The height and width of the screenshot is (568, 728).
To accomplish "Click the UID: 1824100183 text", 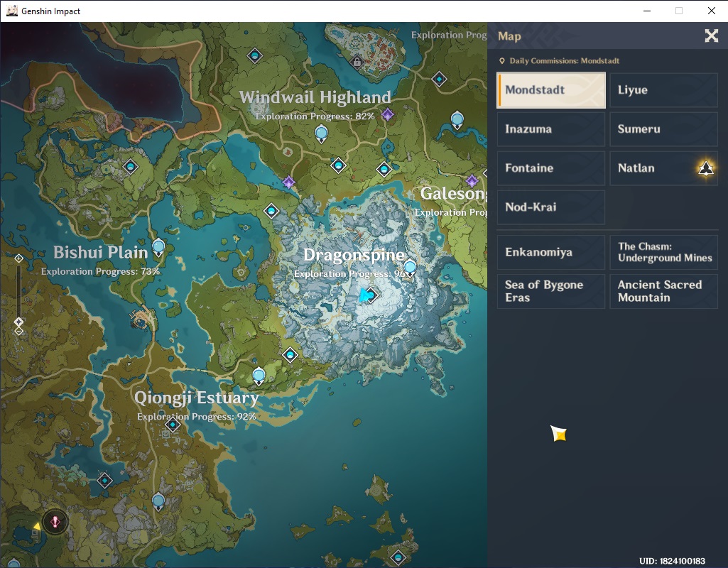I will 672,561.
